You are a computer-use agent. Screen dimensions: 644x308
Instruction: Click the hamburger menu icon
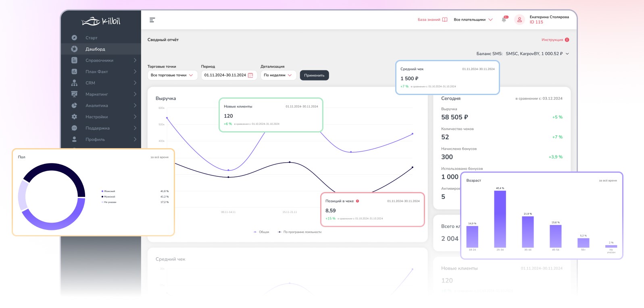point(152,20)
